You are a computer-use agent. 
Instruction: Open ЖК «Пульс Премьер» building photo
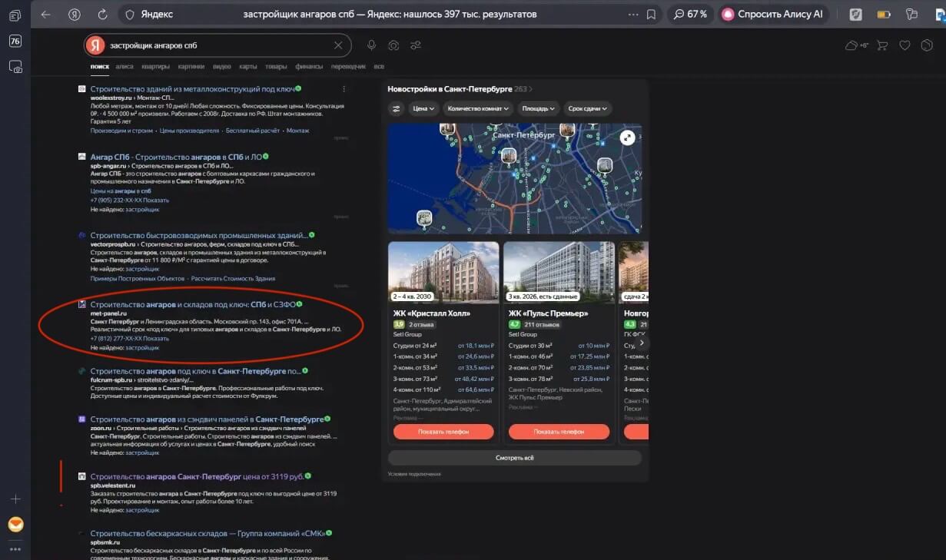(559, 273)
